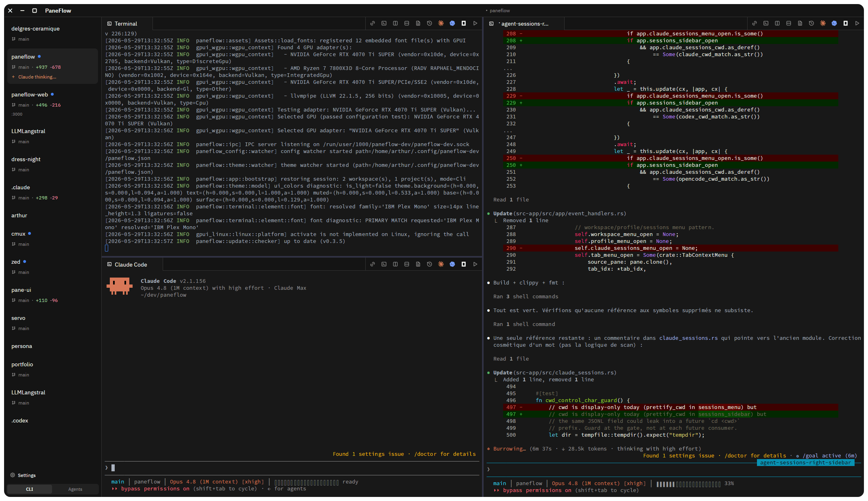868x501 pixels.
Task: Click blue agent icon in agent-sessions pane toolbar
Action: [x=834, y=24]
